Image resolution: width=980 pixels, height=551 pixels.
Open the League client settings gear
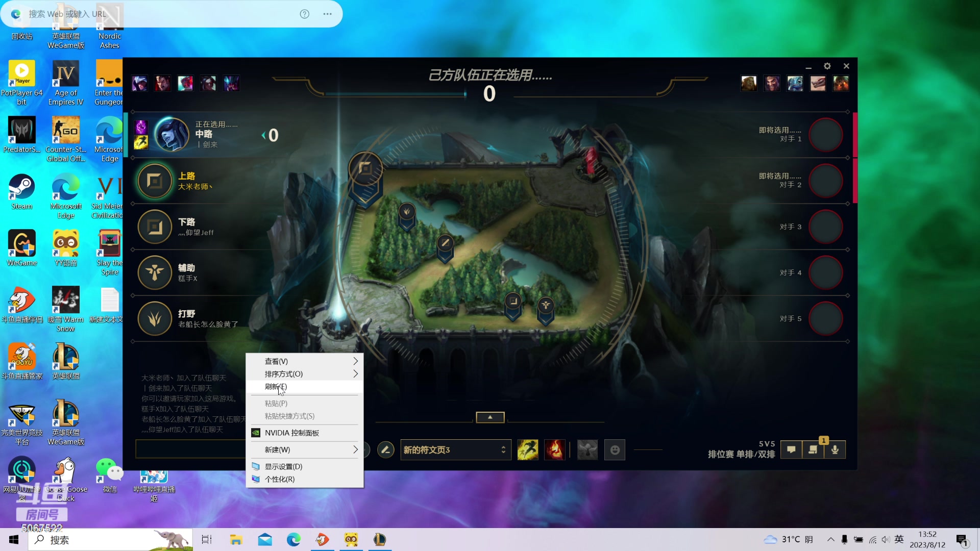827,66
